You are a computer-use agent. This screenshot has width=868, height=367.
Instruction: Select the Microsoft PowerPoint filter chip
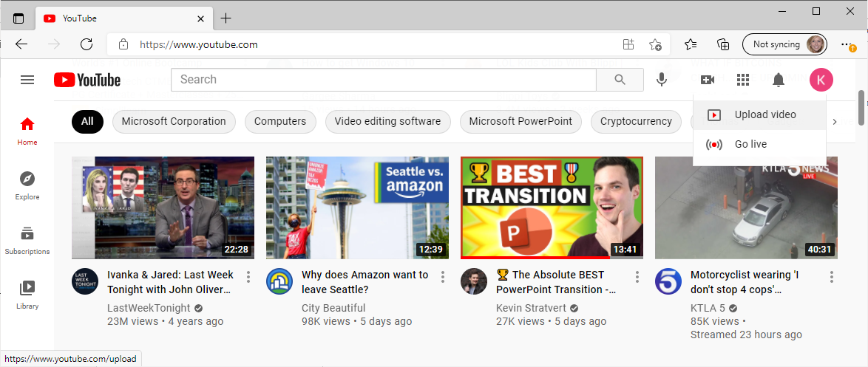[521, 122]
